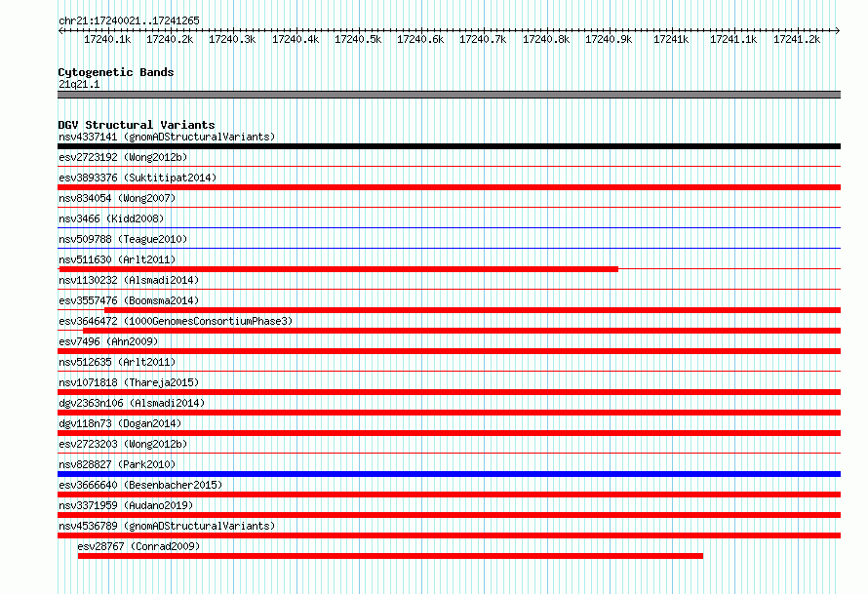The height and width of the screenshot is (594, 868).
Task: Click the red bar under dgv118n73
Action: [449, 433]
